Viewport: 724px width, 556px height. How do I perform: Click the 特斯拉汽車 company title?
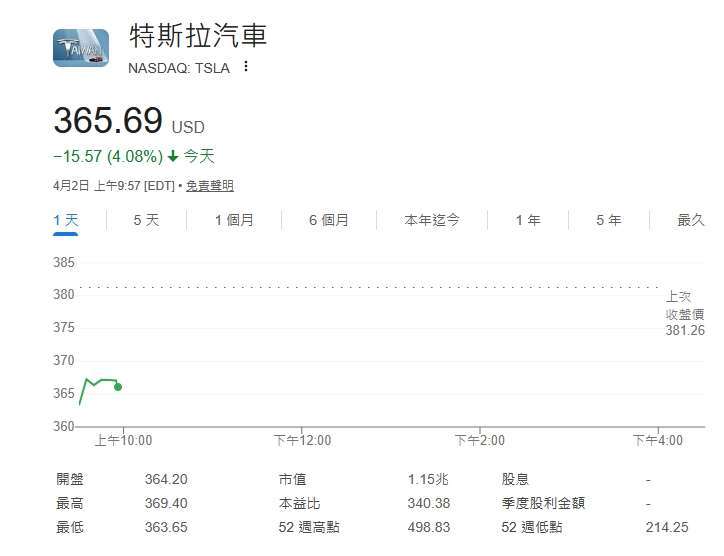click(198, 36)
